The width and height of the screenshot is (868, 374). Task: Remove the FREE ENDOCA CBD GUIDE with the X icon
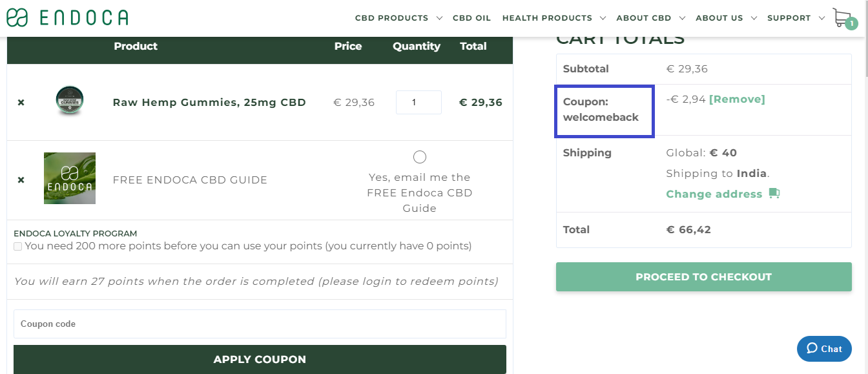(21, 180)
